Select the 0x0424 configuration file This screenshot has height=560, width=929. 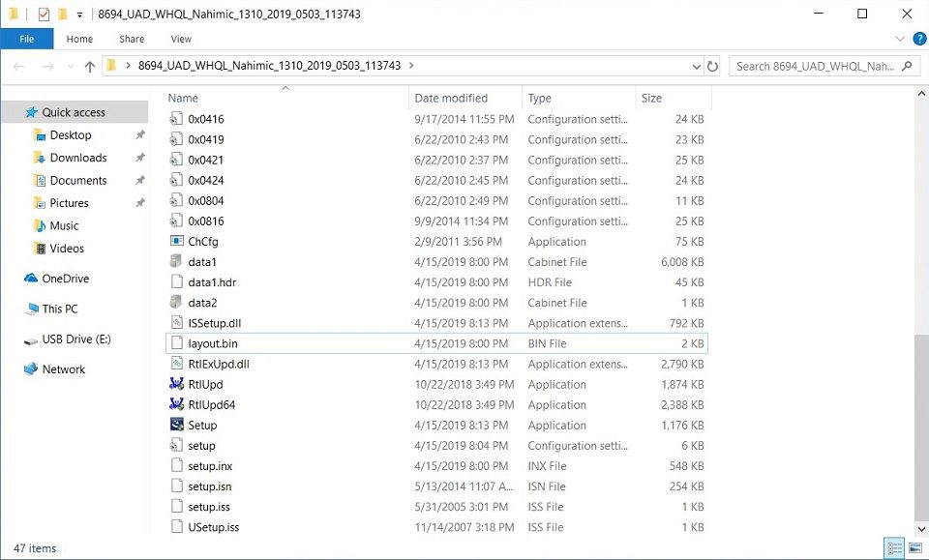click(436, 180)
